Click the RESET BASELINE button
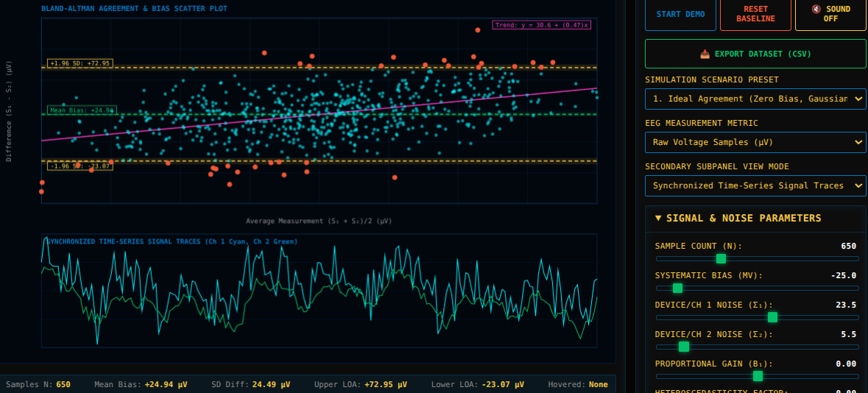 755,15
